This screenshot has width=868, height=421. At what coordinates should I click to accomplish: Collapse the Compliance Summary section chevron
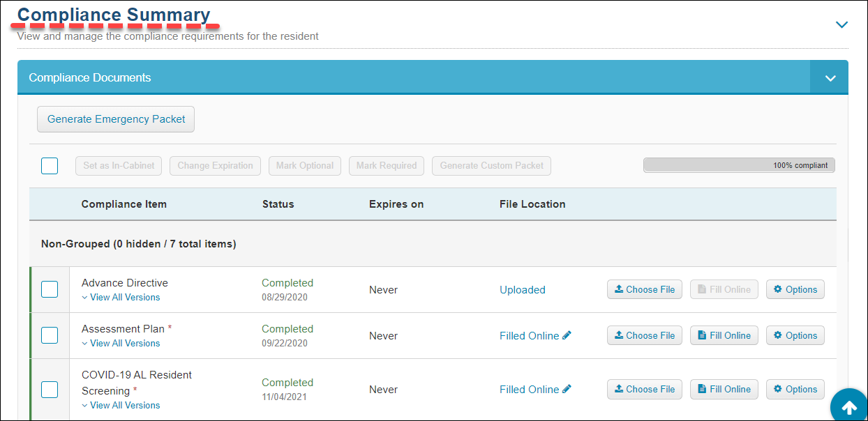coord(841,24)
